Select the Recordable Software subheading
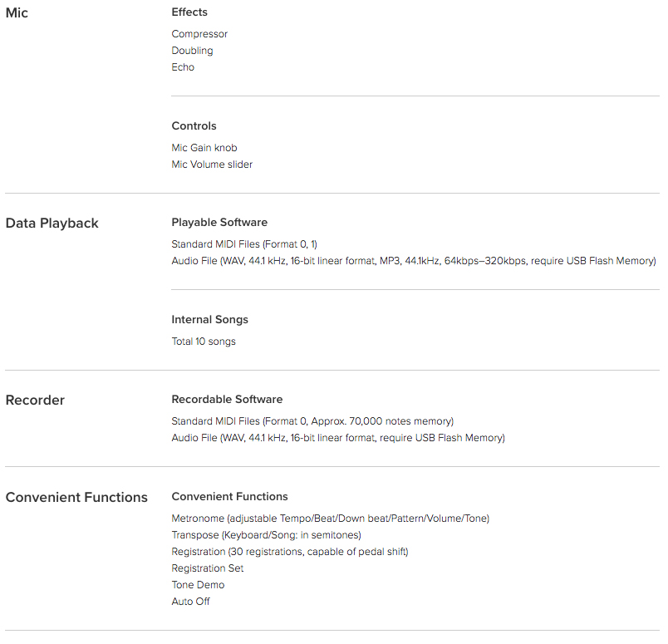 coord(227,400)
